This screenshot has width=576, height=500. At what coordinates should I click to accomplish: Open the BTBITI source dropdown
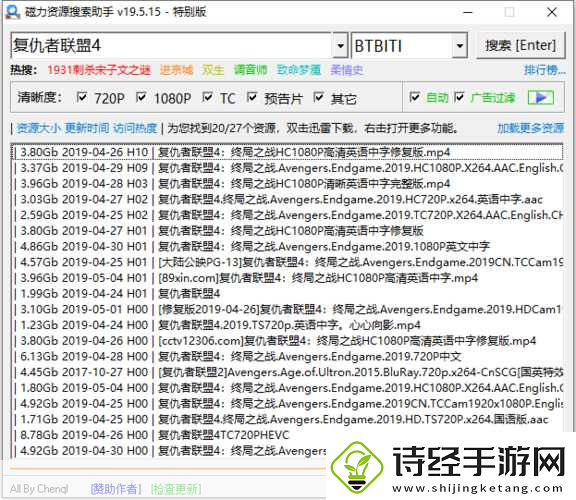click(x=460, y=46)
